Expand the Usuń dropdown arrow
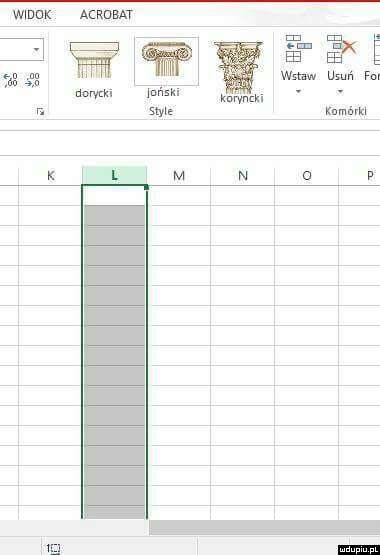 (340, 92)
